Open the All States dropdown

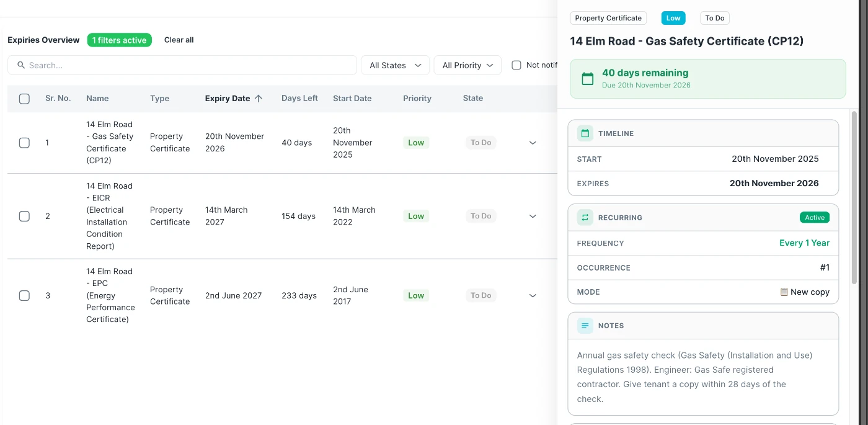pyautogui.click(x=395, y=65)
